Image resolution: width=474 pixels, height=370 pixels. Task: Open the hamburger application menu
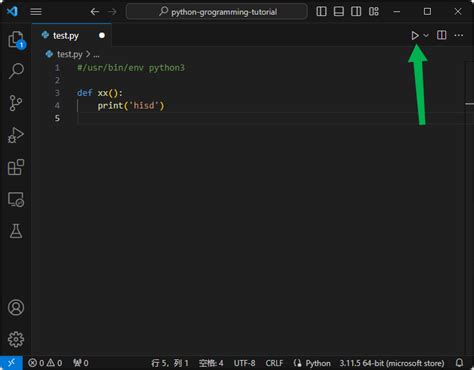(x=36, y=12)
